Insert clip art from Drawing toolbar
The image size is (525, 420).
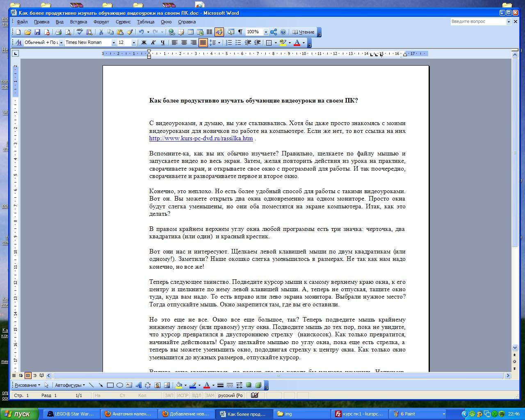[x=157, y=385]
